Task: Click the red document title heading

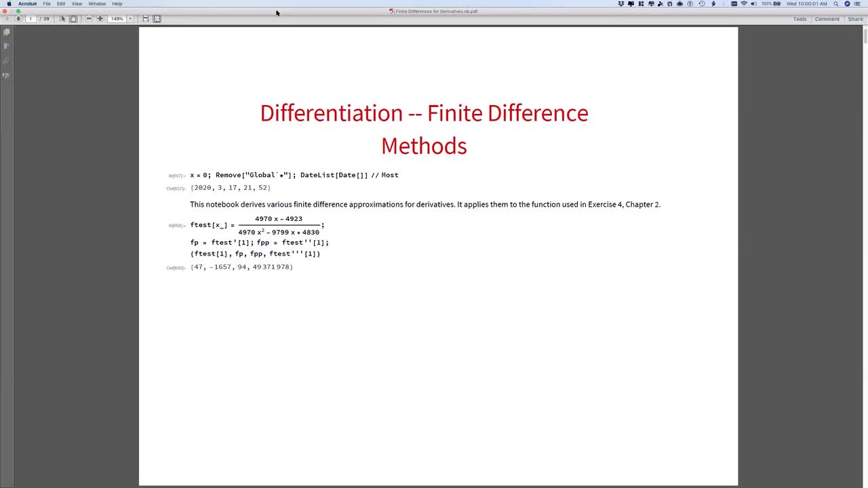Action: [424, 129]
